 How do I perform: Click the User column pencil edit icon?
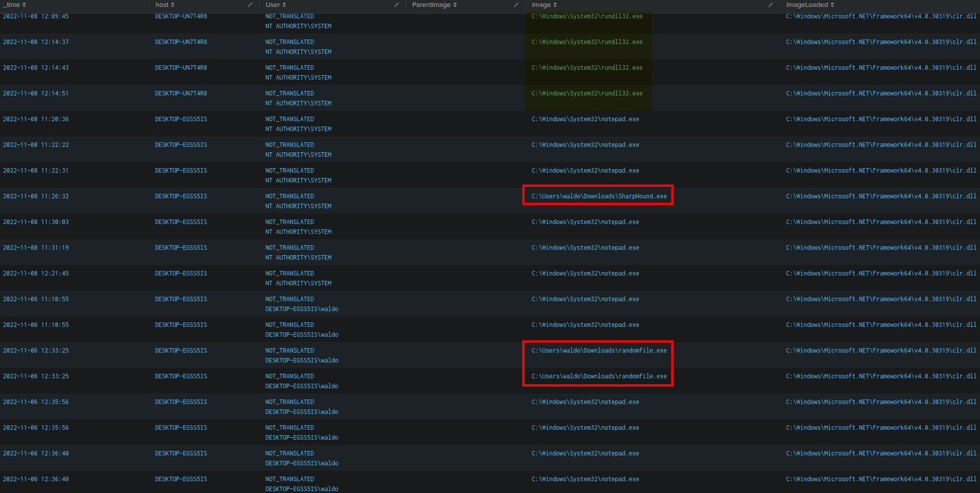click(x=396, y=5)
